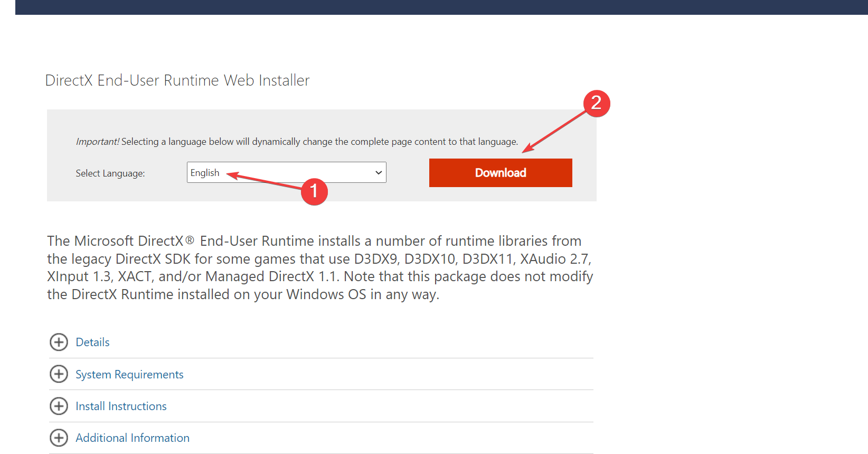Expand Install Instructions using its plus icon
The width and height of the screenshot is (868, 454).
(59, 406)
